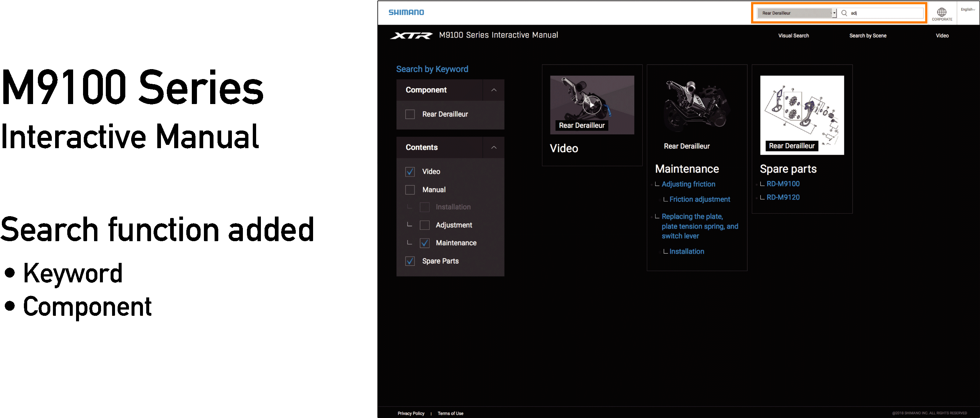This screenshot has width=980, height=418.
Task: Click the Spare parts card heading
Action: [x=788, y=169]
